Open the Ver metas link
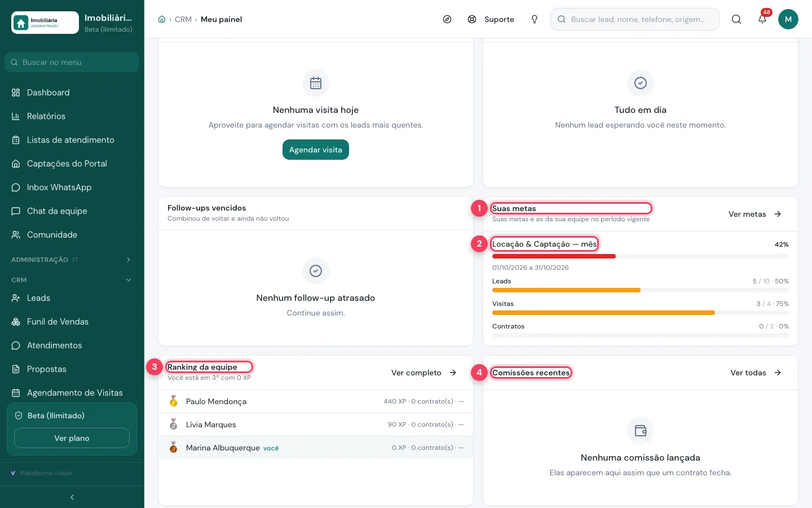This screenshot has height=508, width=812. point(754,214)
